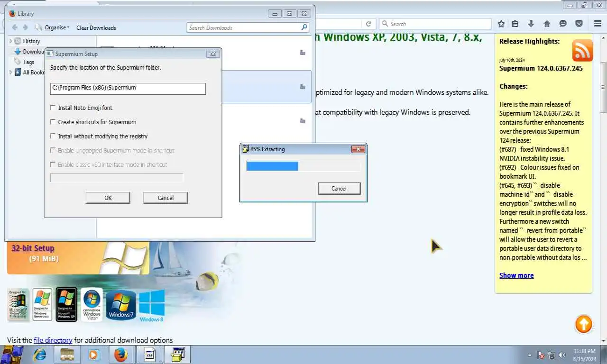Open Windows Explorer from the taskbar
The width and height of the screenshot is (607, 364).
67,355
